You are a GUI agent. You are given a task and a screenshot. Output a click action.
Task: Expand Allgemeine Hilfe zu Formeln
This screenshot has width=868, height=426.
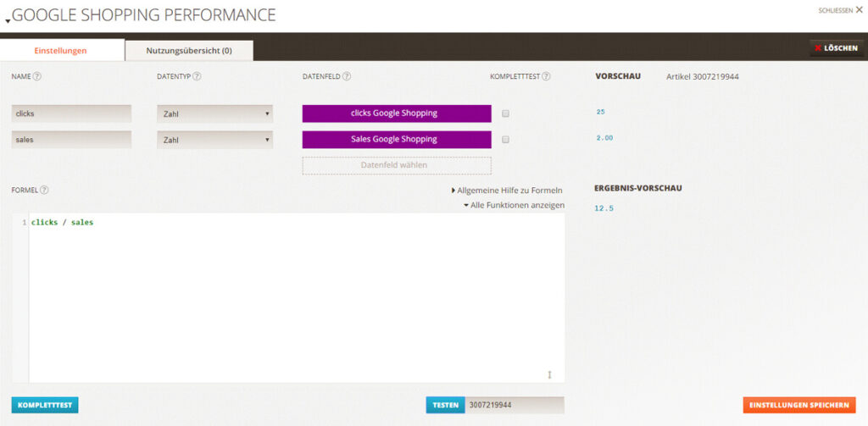coord(507,191)
